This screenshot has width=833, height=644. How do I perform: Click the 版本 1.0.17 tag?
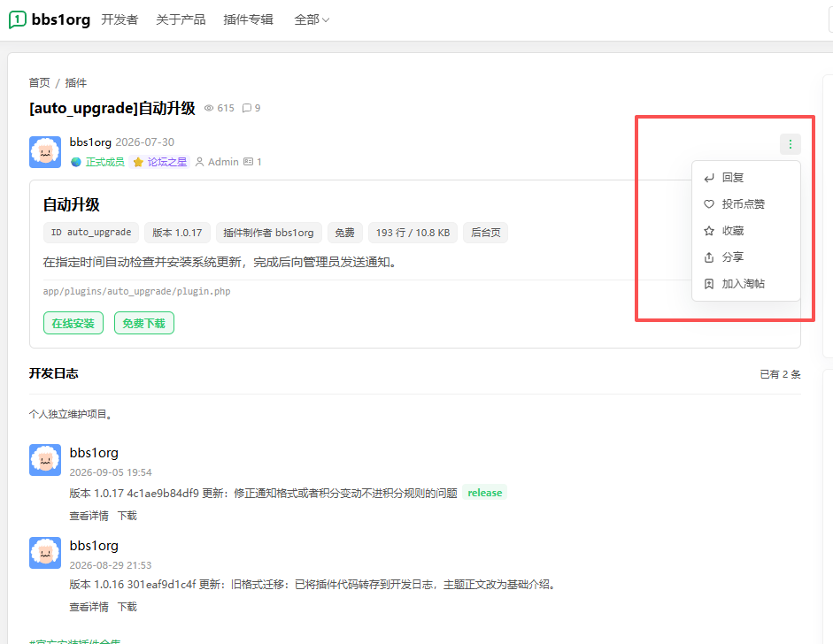pos(177,233)
